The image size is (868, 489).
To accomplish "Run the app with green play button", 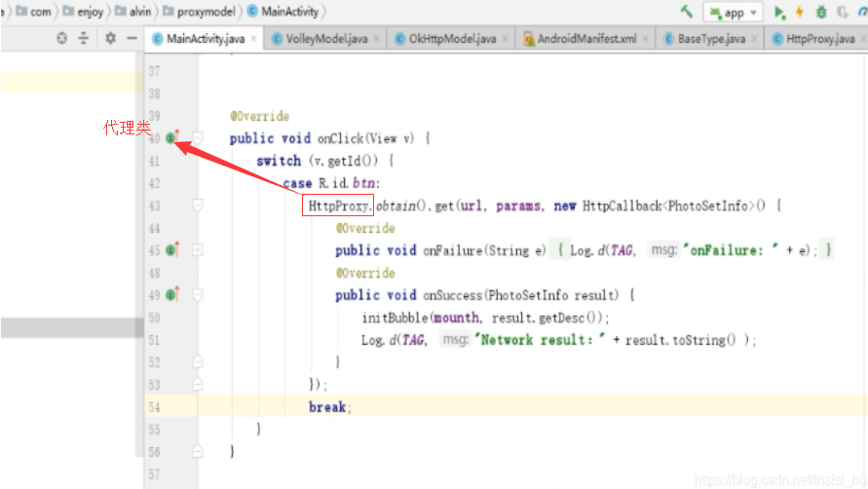I will [779, 12].
